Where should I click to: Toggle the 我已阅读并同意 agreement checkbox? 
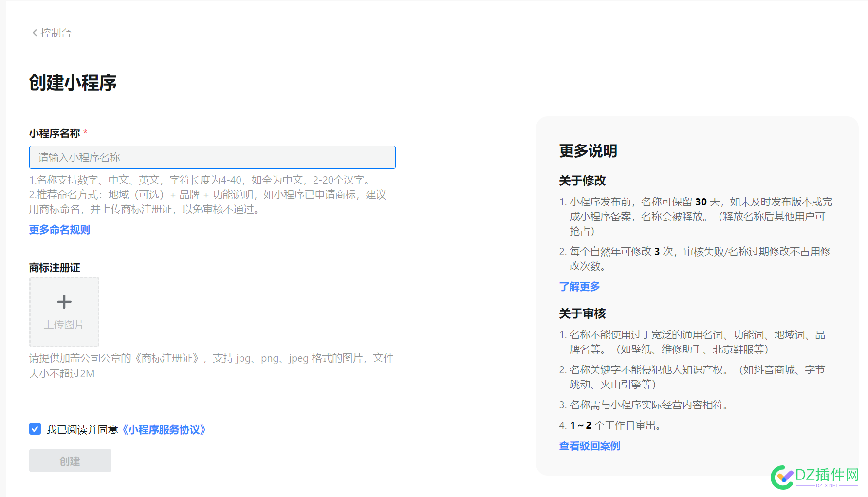point(35,429)
